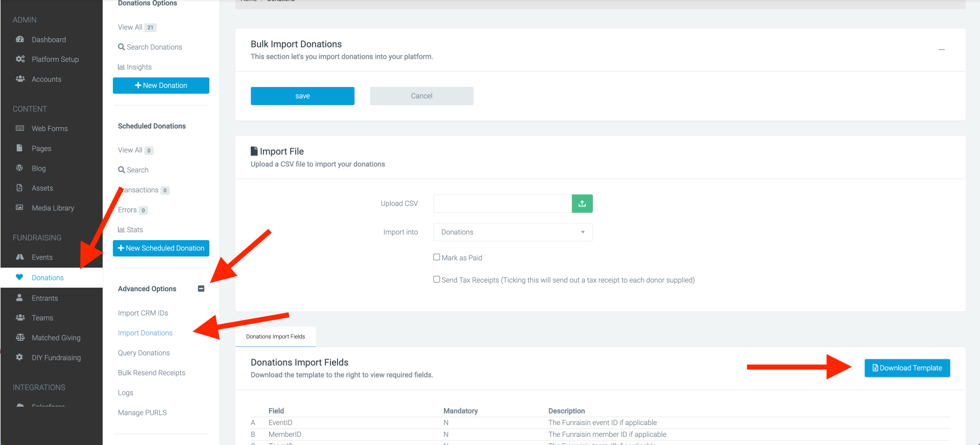Image resolution: width=980 pixels, height=445 pixels.
Task: Click the New Donation button
Action: pos(161,85)
